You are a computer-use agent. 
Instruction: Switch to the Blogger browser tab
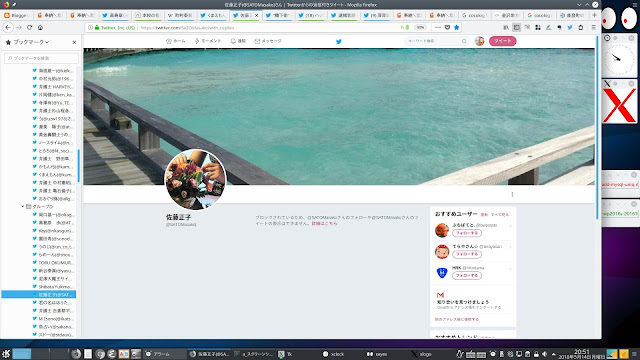tap(17, 15)
